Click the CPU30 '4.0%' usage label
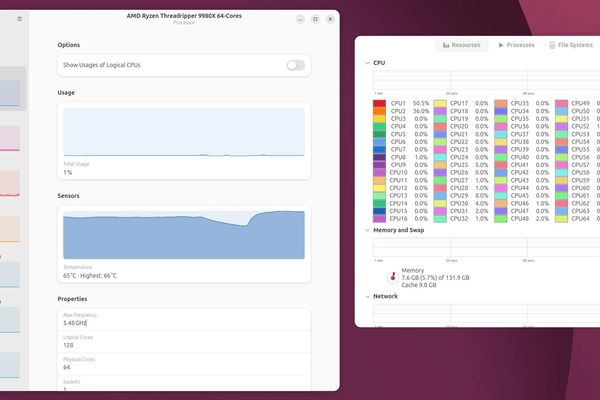 [x=482, y=203]
